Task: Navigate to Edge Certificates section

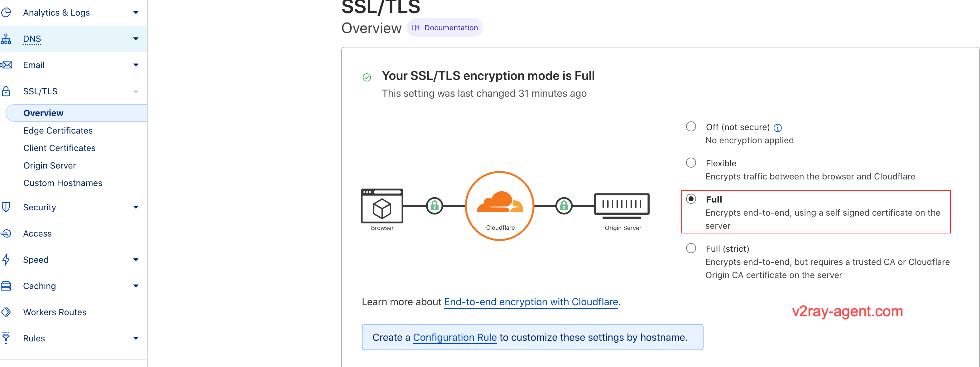Action: 58,131
